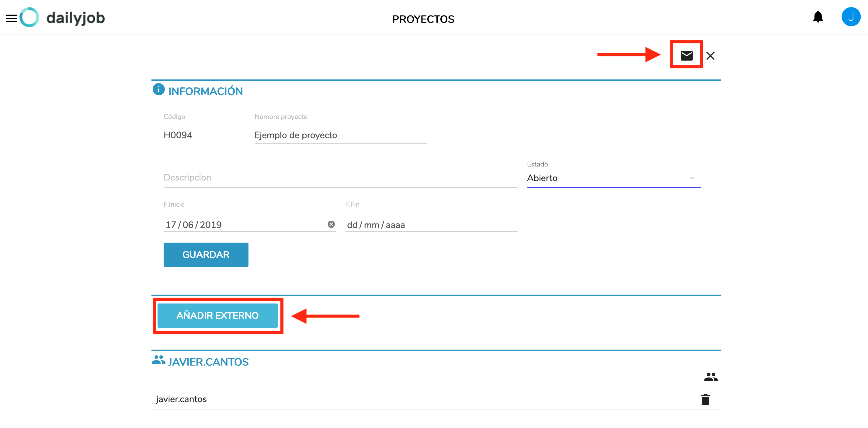
Task: Click into the Descripcion field
Action: [x=340, y=178]
